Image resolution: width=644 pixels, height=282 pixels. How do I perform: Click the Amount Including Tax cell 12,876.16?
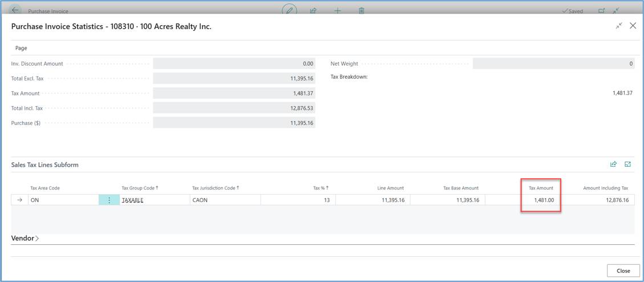click(x=597, y=200)
